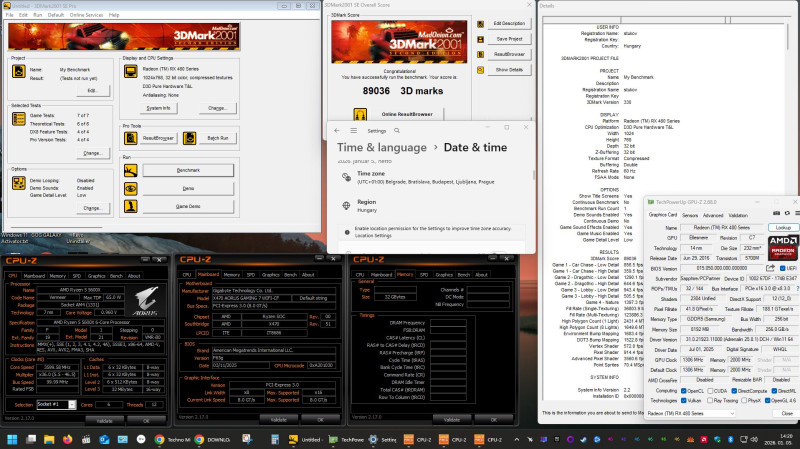Viewport: 800px width, 449px height.
Task: Switch to the Validation tab in GPU-Z
Action: [x=738, y=215]
